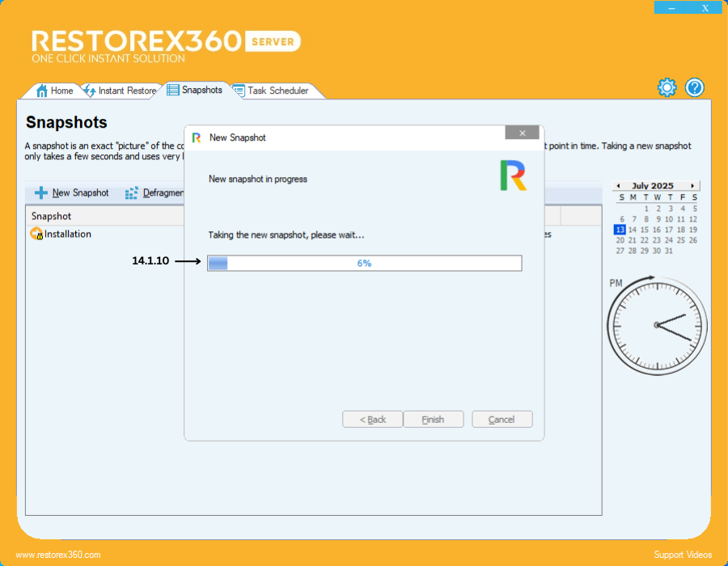Click the Task Scheduler tab icon
728x566 pixels.
[x=239, y=91]
